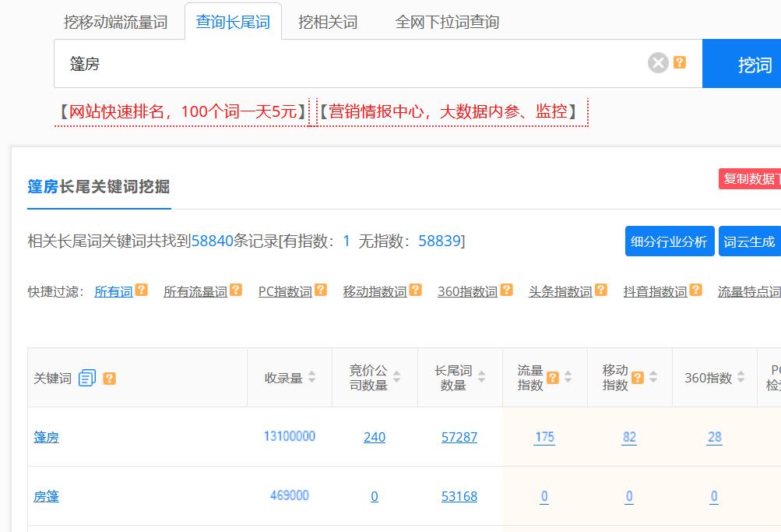Switch to the 挖相关词 tab
Image resolution: width=781 pixels, height=532 pixels.
click(328, 22)
